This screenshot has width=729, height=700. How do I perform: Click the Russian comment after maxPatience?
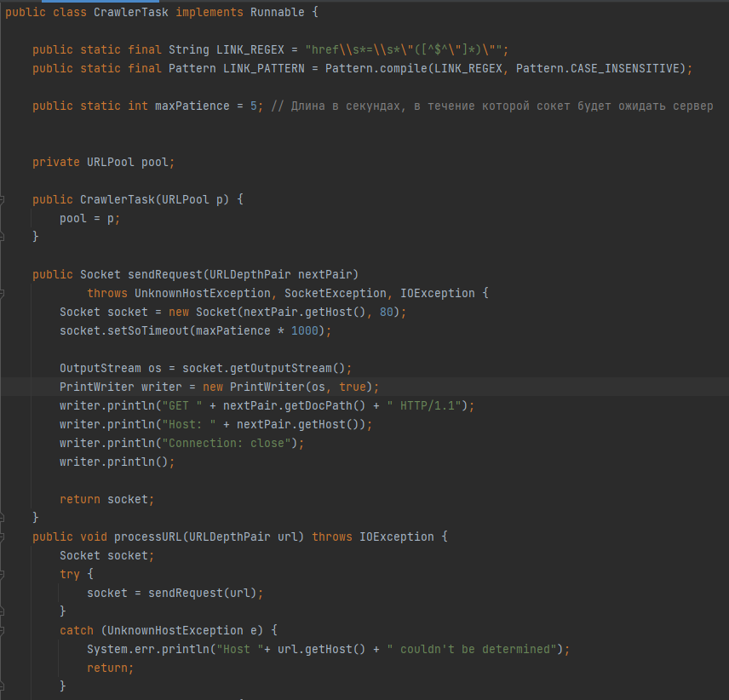[x=492, y=106]
